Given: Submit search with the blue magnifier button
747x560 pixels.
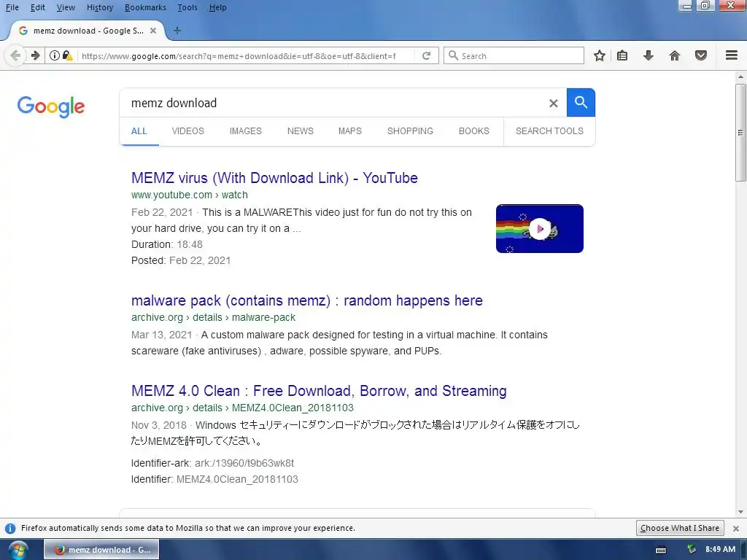Looking at the screenshot, I should (581, 102).
